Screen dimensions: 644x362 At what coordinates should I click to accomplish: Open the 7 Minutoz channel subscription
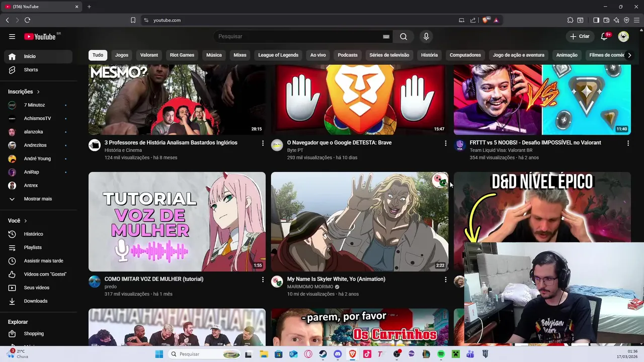coord(38,105)
